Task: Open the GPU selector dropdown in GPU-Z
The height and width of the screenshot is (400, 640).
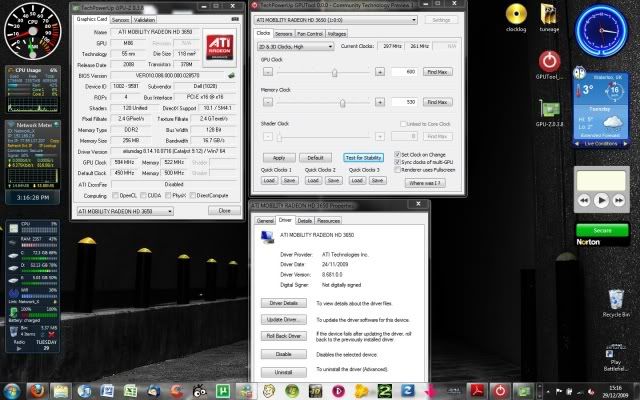Action: click(x=125, y=211)
